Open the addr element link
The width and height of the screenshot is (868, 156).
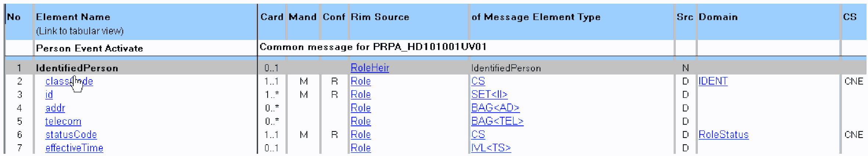click(55, 108)
